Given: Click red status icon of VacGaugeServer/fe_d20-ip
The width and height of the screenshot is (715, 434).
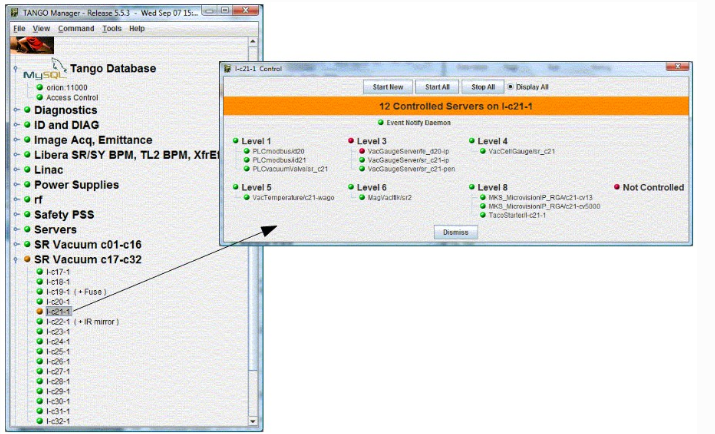Looking at the screenshot, I should [362, 151].
